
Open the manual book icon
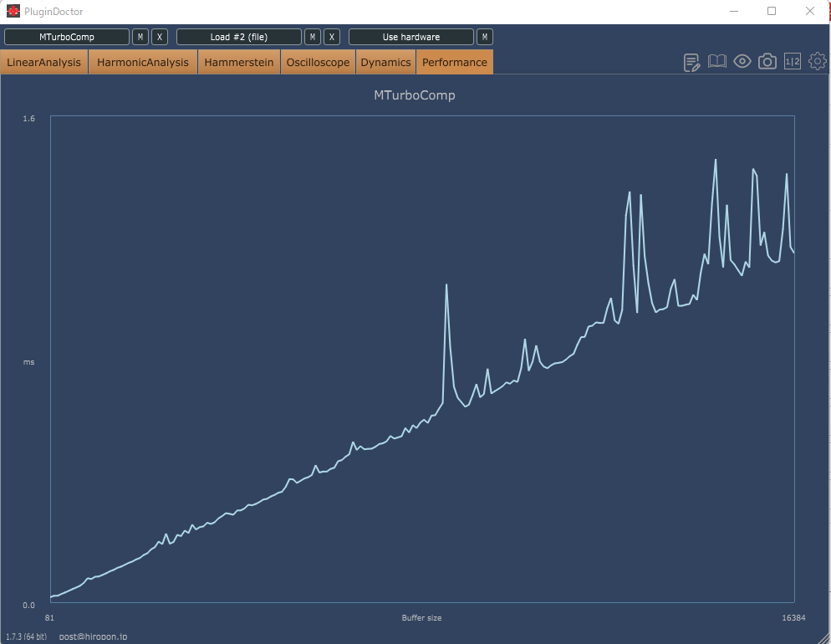click(717, 62)
